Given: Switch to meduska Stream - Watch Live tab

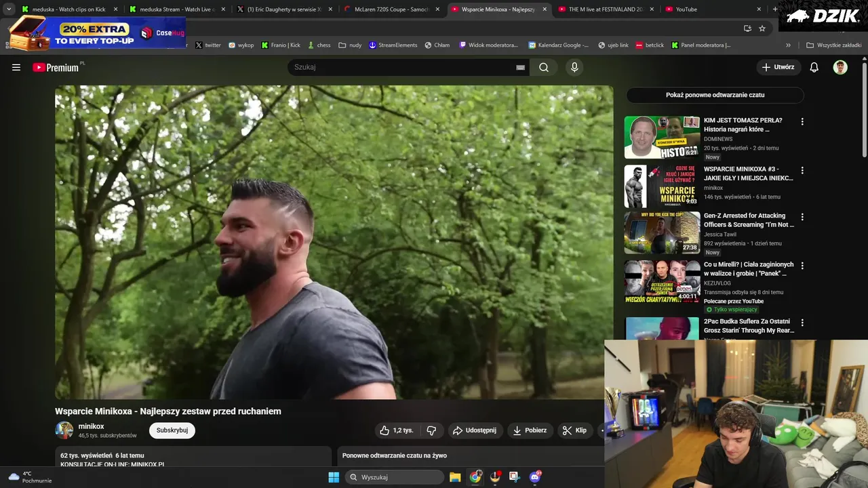Looking at the screenshot, I should [x=176, y=9].
